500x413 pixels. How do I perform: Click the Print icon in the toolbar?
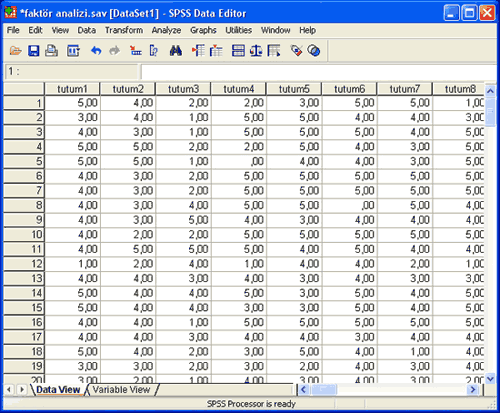pos(51,51)
